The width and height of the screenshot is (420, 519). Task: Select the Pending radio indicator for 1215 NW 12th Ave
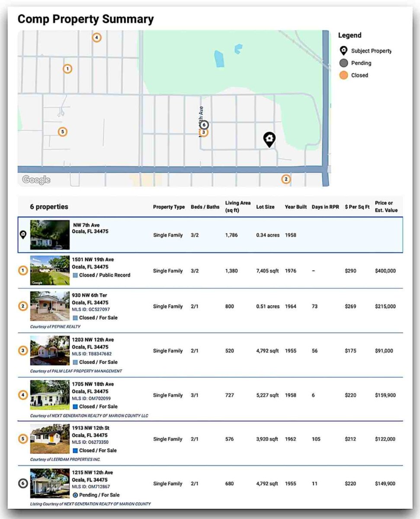point(75,495)
